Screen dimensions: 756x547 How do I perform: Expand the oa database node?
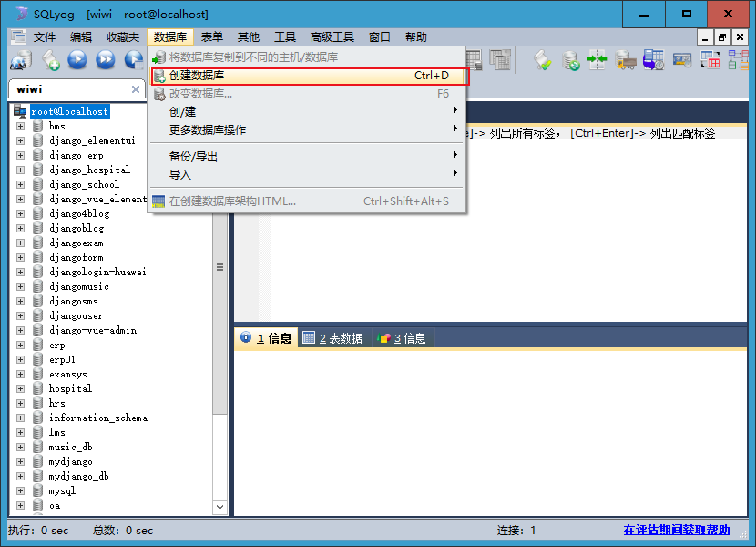pos(20,505)
